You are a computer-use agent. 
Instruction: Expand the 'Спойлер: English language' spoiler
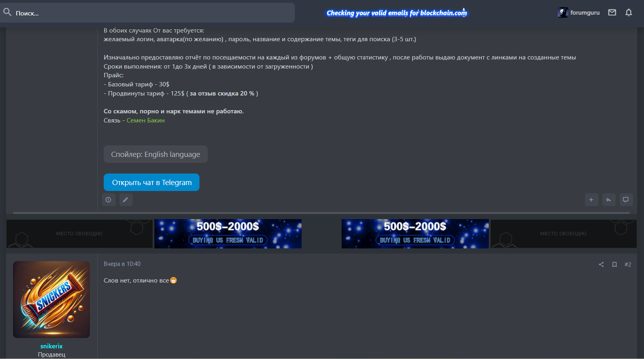coord(156,154)
